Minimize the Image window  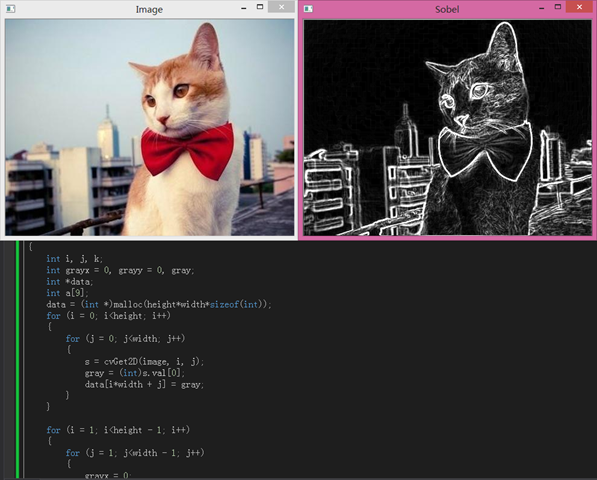pyautogui.click(x=244, y=8)
